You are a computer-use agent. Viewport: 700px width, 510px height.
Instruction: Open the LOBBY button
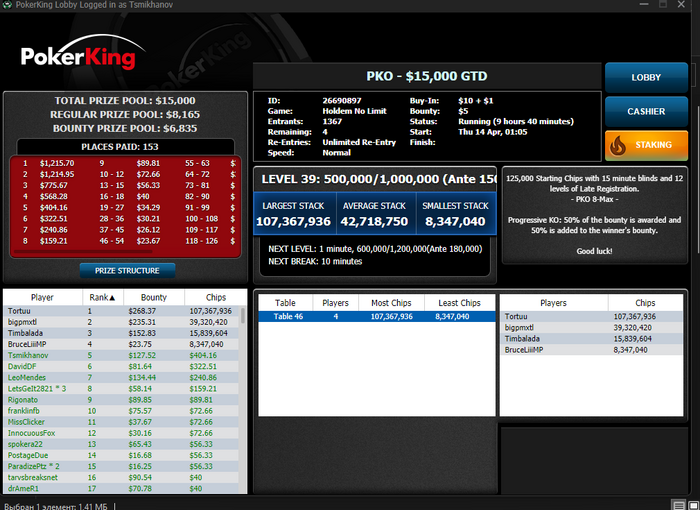646,78
